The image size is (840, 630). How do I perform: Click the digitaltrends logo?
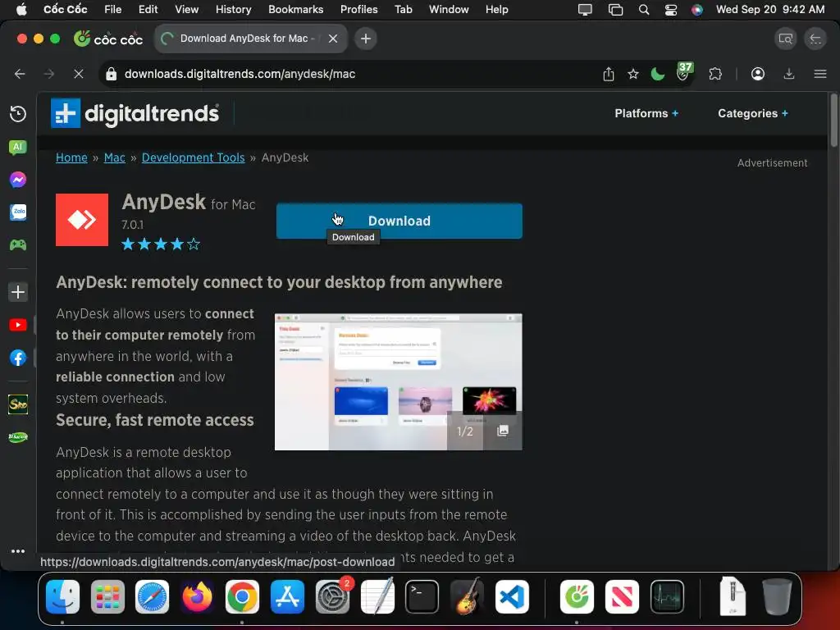pos(135,113)
